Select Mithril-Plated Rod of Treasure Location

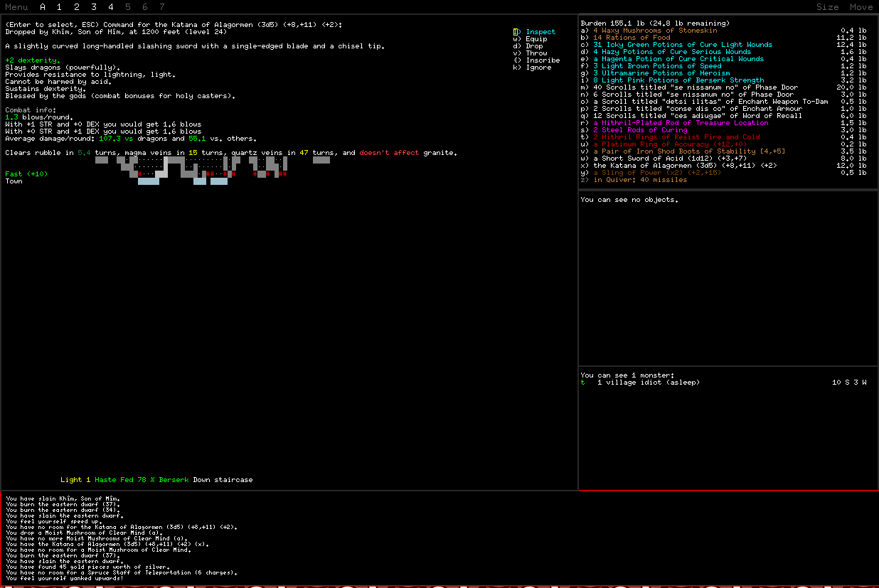click(x=723, y=123)
